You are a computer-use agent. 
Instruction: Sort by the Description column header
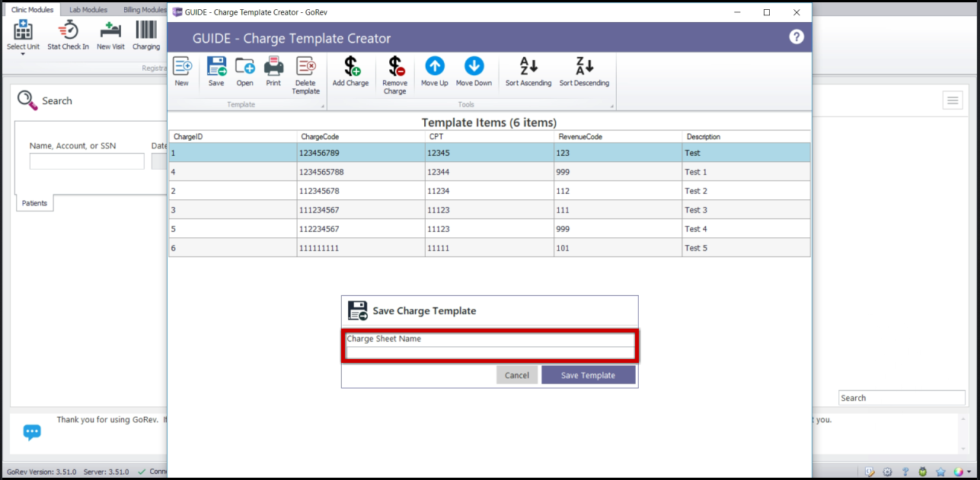click(x=746, y=137)
